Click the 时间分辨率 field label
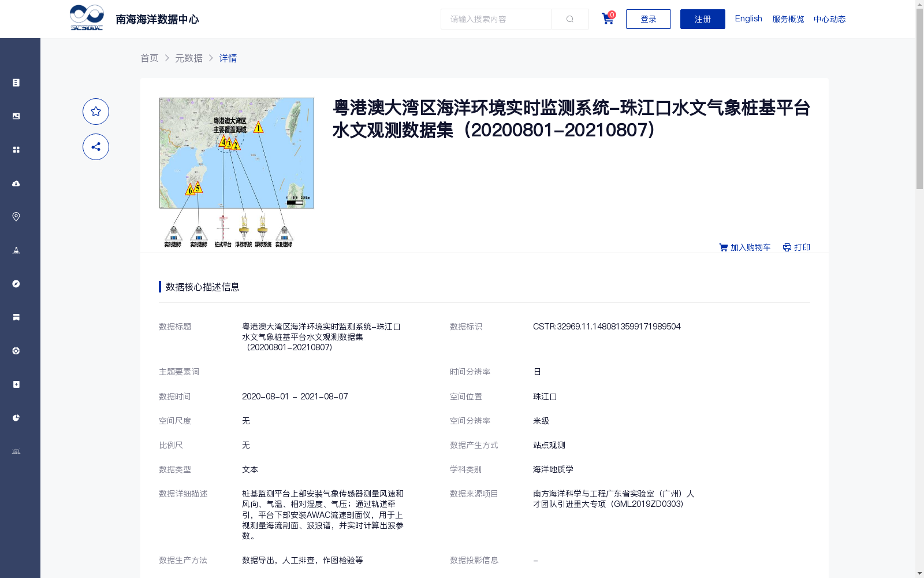The height and width of the screenshot is (578, 924). [470, 372]
